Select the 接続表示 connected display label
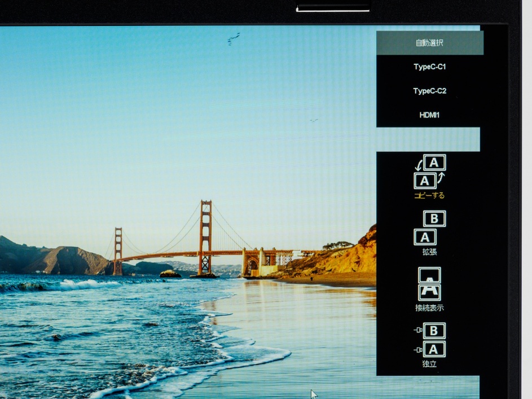Viewport: 532px width, 399px height. [x=429, y=308]
